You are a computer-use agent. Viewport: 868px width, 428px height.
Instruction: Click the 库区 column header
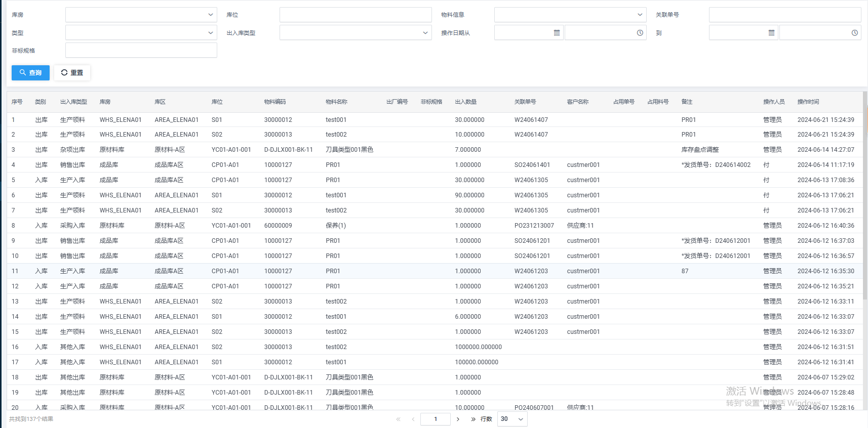pos(160,102)
